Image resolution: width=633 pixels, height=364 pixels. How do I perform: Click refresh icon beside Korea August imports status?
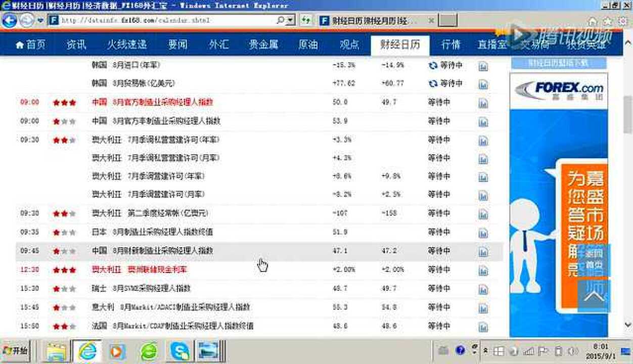click(x=433, y=66)
